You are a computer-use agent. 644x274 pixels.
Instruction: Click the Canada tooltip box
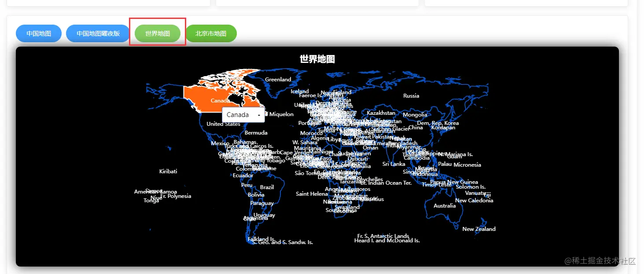(243, 115)
